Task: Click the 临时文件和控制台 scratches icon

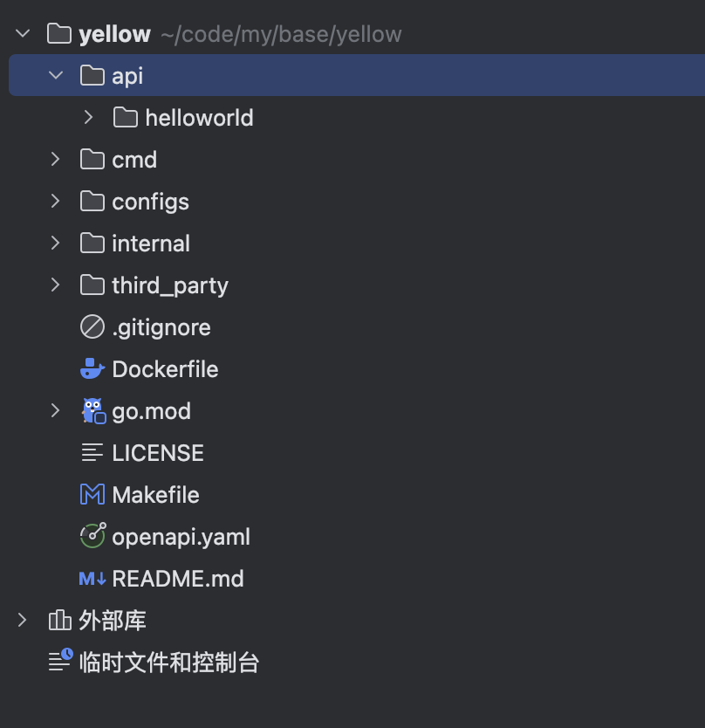Action: pyautogui.click(x=59, y=663)
